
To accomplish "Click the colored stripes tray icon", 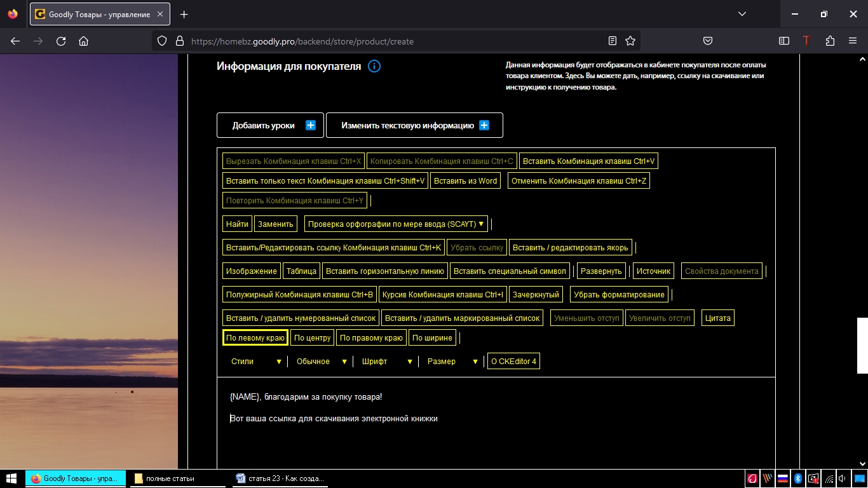I will [x=768, y=478].
